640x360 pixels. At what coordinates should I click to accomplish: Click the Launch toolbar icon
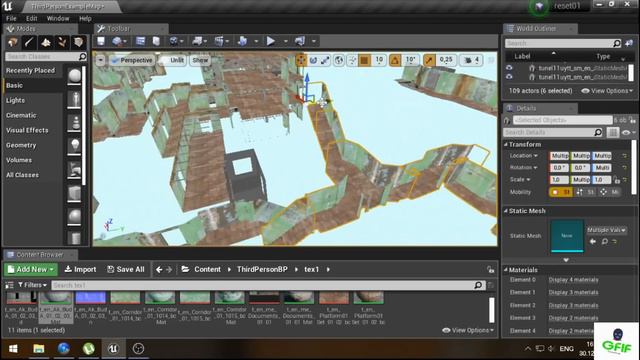click(x=300, y=41)
